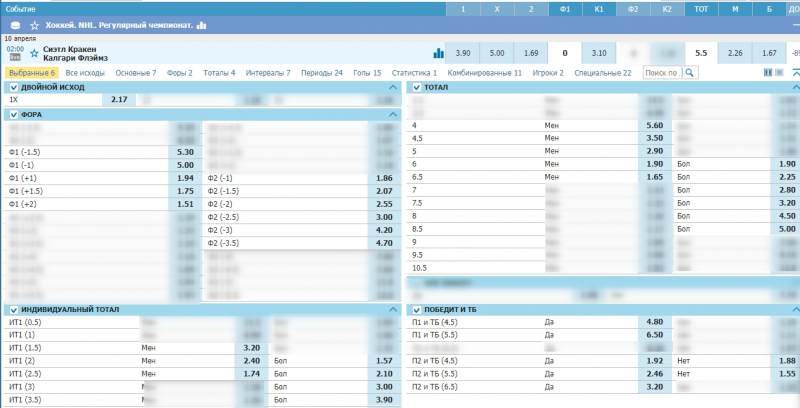Toggle the Тотал section checkbox
800x408 pixels.
(x=417, y=88)
